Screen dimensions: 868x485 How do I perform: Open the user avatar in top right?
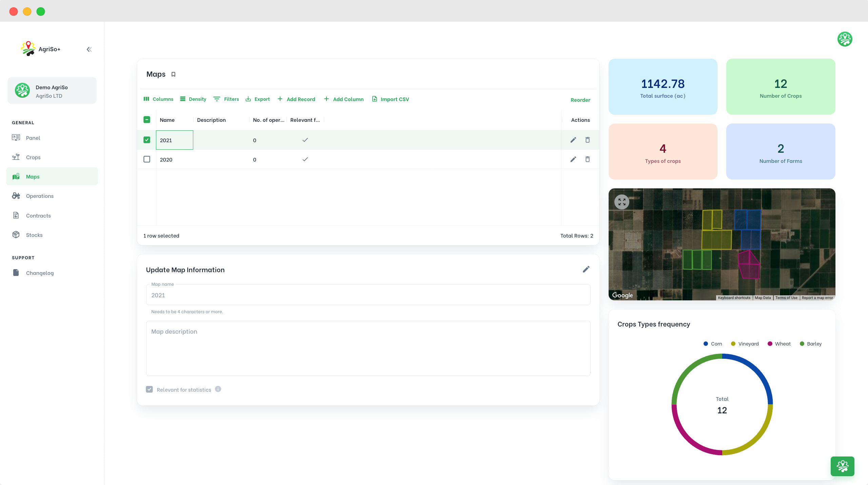(845, 39)
